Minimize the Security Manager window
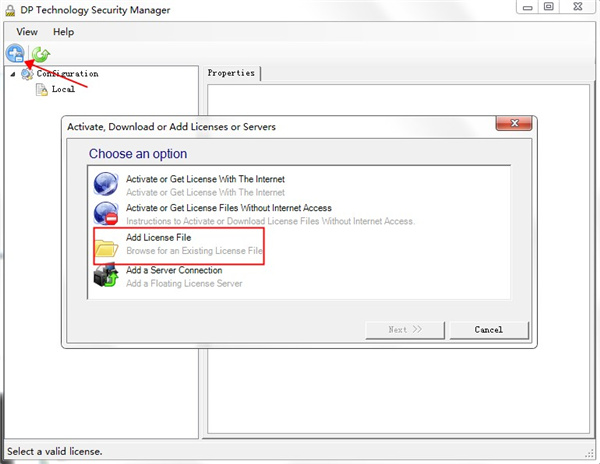 [527, 7]
